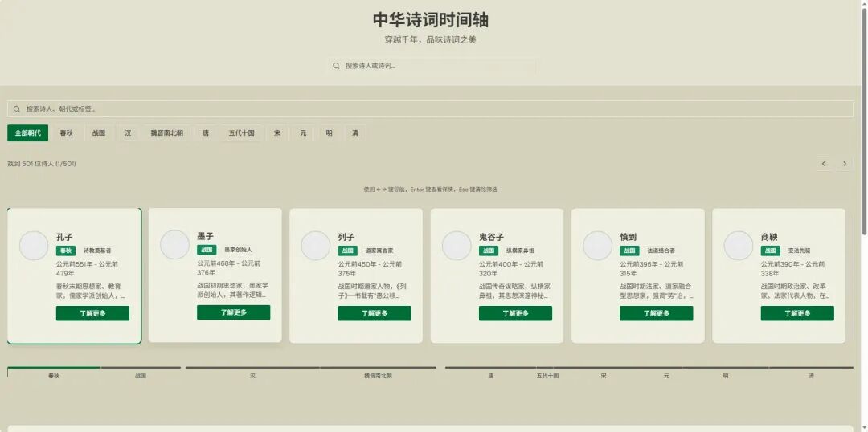868x432 pixels.
Task: Click 墨子's round avatar
Action: 175,244
